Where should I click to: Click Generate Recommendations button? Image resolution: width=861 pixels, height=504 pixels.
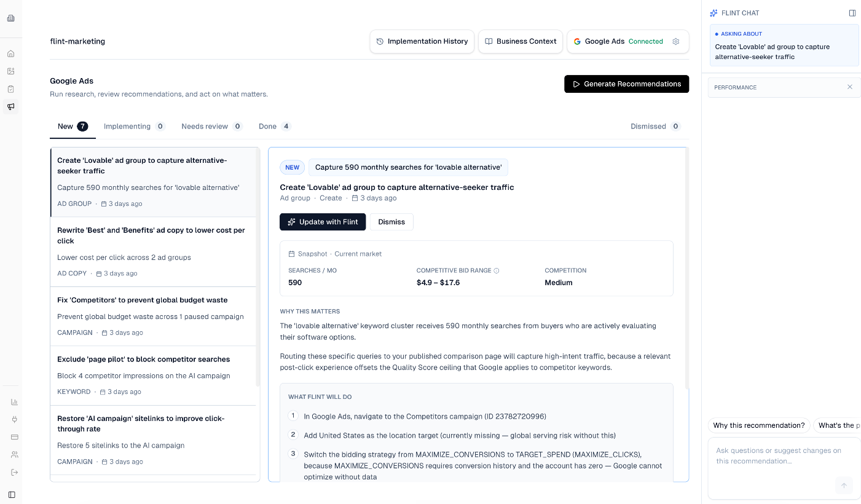[626, 84]
